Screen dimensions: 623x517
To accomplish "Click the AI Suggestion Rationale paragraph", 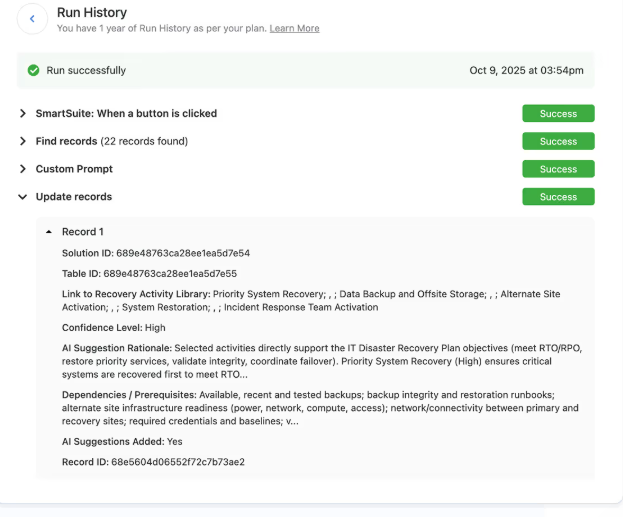I will click(x=322, y=361).
